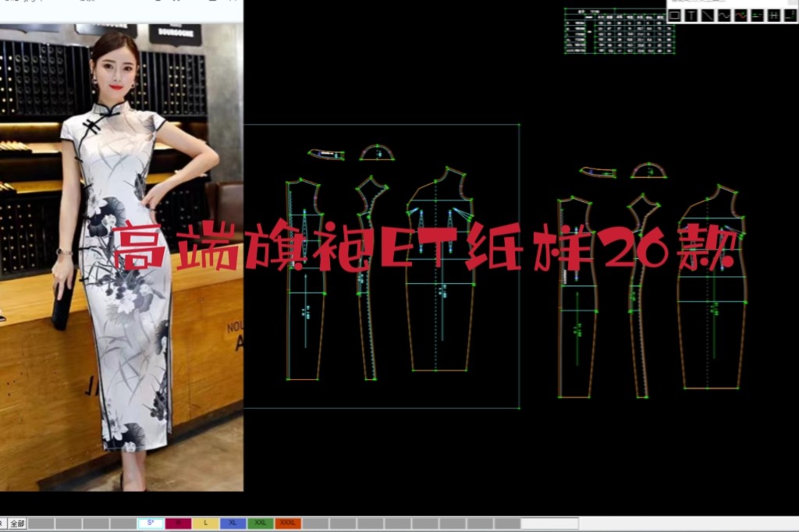Select the right-angle corner tool

(x=790, y=16)
